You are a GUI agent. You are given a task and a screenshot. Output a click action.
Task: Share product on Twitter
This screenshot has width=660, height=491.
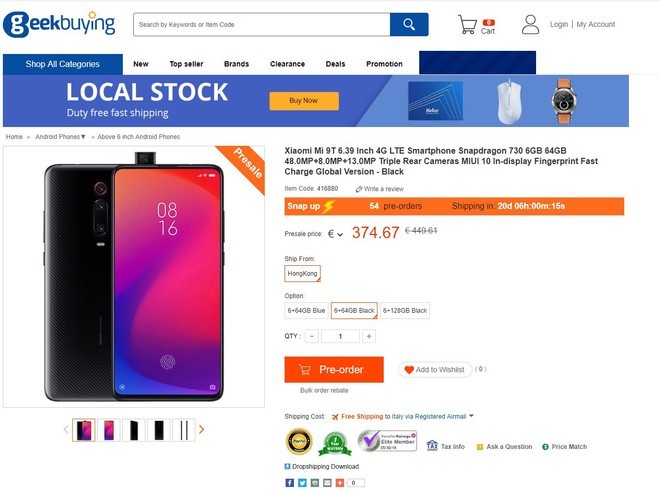tap(301, 482)
